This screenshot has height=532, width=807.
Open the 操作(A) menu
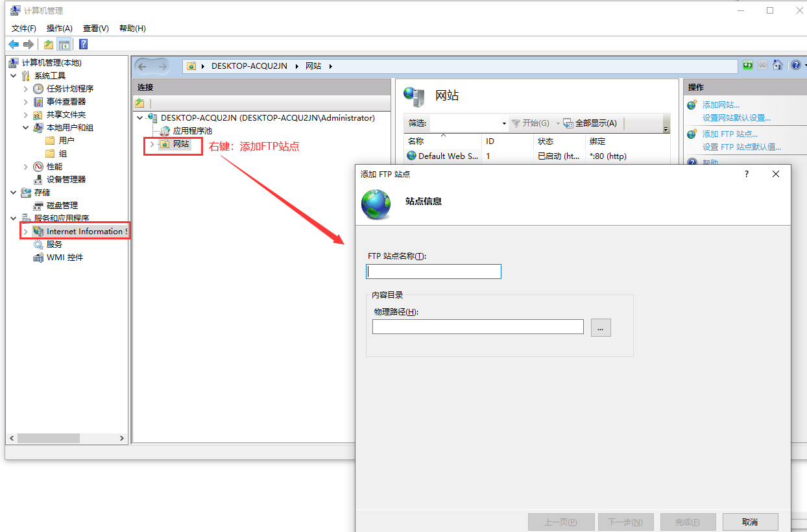[x=59, y=29]
